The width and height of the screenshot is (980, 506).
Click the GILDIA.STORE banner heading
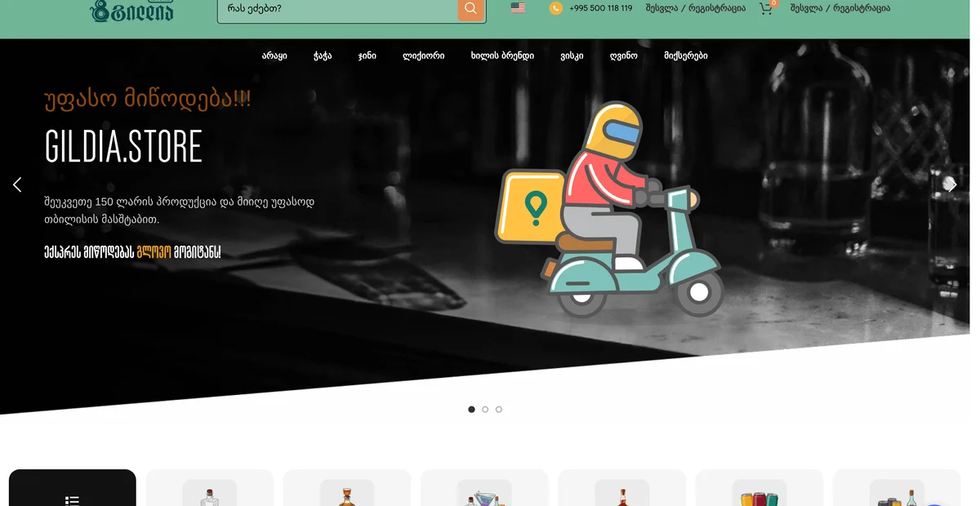[123, 147]
